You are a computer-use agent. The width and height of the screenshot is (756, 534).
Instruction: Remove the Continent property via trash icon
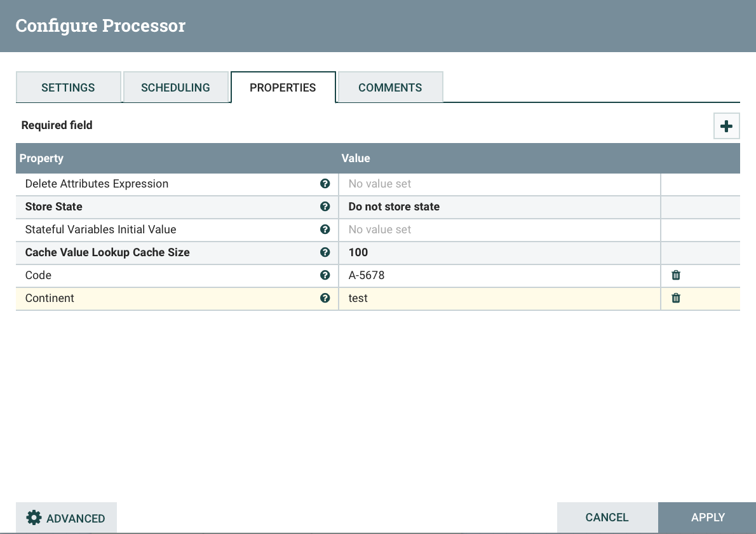pos(675,298)
